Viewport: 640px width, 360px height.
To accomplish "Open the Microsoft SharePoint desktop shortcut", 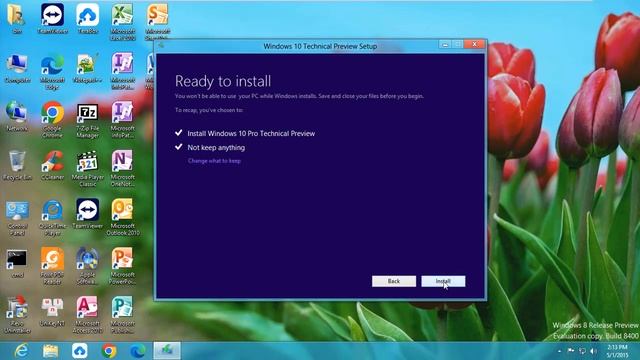I will (158, 21).
